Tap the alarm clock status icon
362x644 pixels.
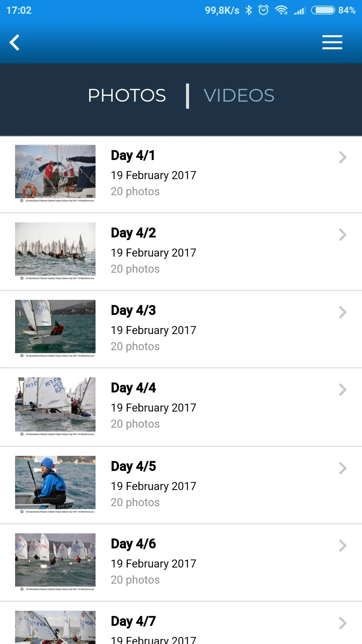click(263, 10)
